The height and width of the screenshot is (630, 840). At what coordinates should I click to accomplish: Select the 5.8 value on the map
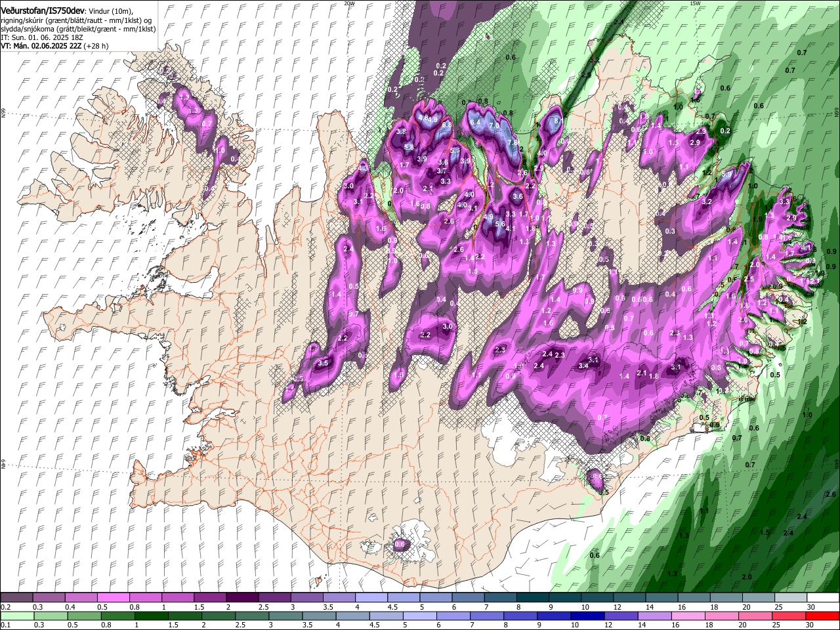(x=409, y=147)
